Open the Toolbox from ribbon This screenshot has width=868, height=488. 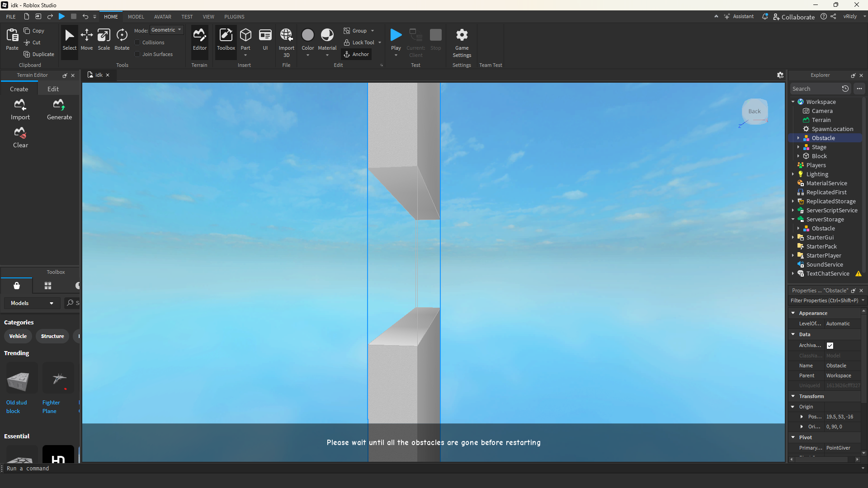point(226,40)
